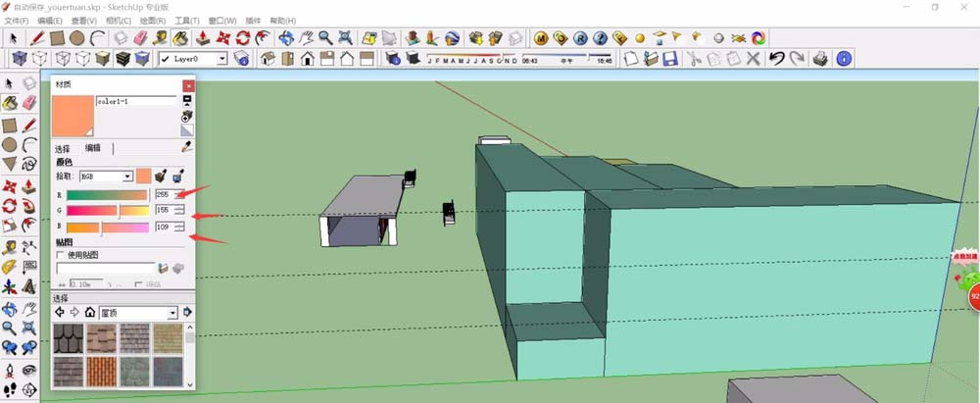Screen dimensions: 980x403
Task: Close the 材质 materials panel
Action: (188, 85)
